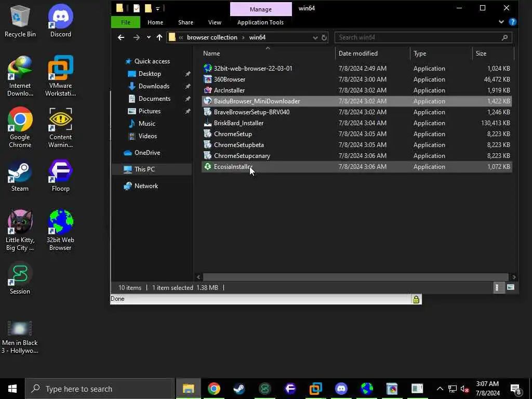This screenshot has height=399, width=532.
Task: Launch Steam from the desktop
Action: pos(20,176)
